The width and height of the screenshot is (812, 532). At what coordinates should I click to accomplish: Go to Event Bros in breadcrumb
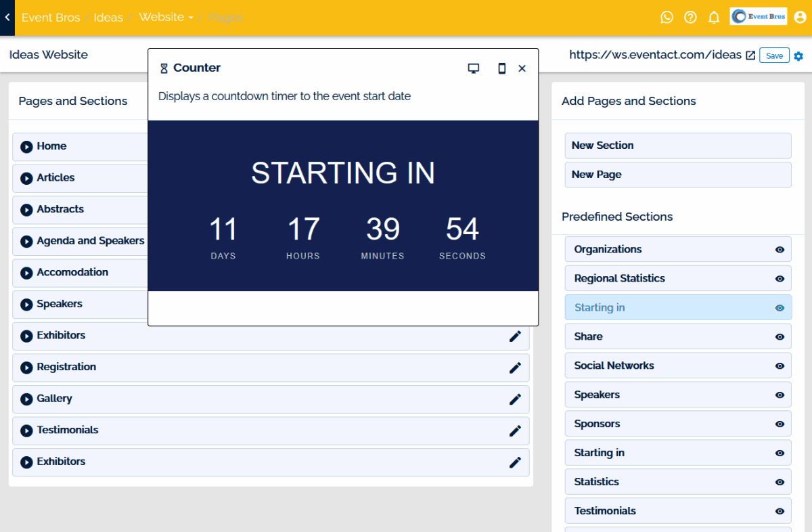click(x=51, y=18)
